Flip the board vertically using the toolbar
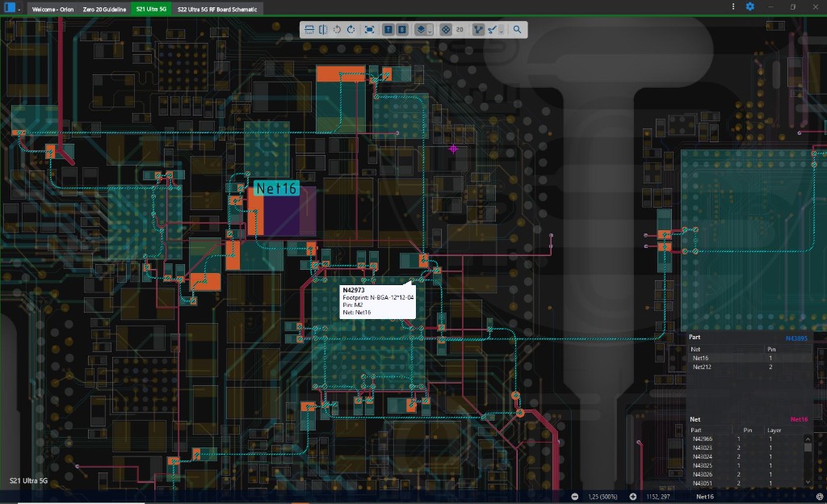 (x=309, y=30)
